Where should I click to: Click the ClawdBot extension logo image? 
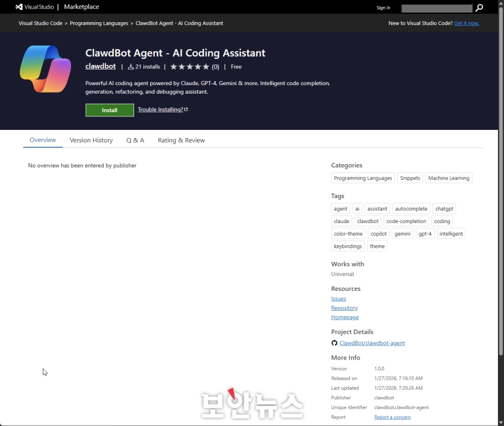45,69
